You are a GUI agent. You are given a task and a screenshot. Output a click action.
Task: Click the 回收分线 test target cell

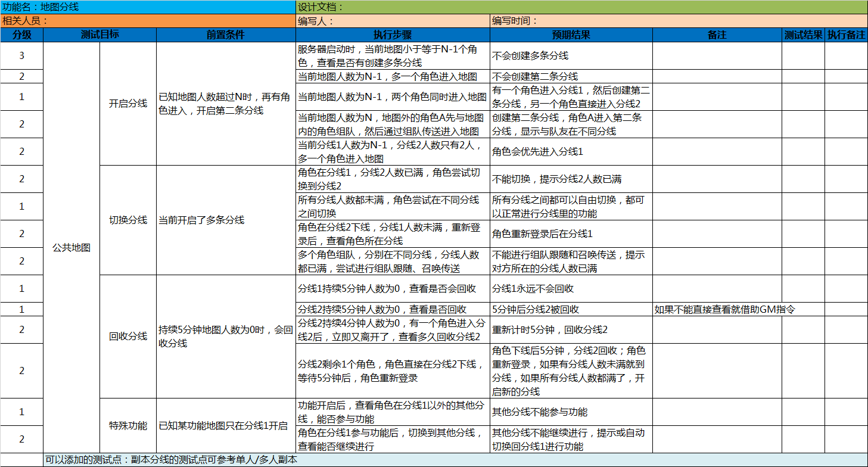(128, 337)
